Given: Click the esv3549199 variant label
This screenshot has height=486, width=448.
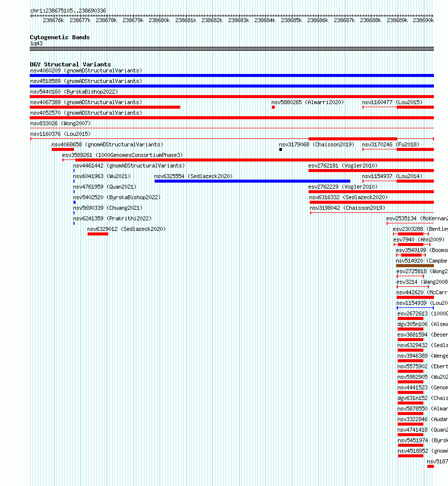Looking at the screenshot, I should (422, 250).
